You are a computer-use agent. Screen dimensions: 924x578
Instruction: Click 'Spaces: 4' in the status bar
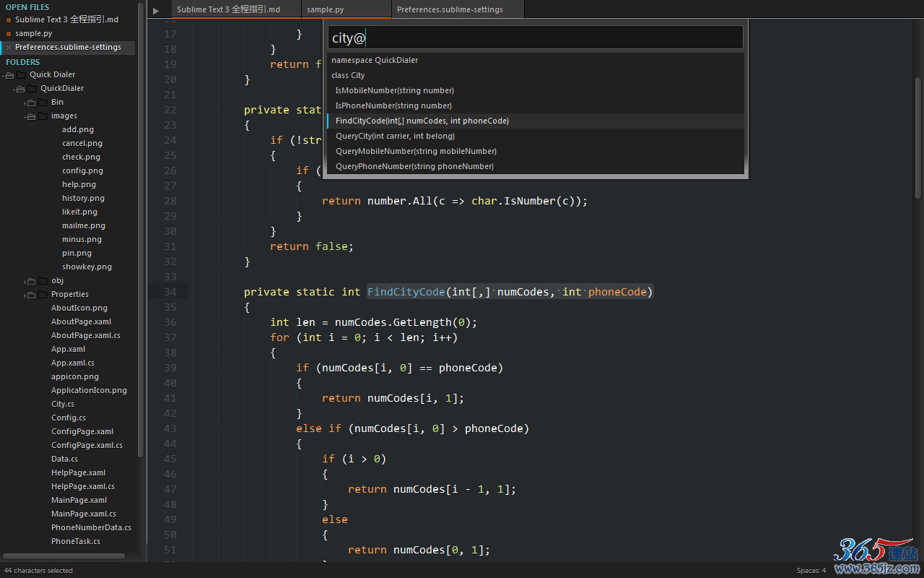[811, 571]
